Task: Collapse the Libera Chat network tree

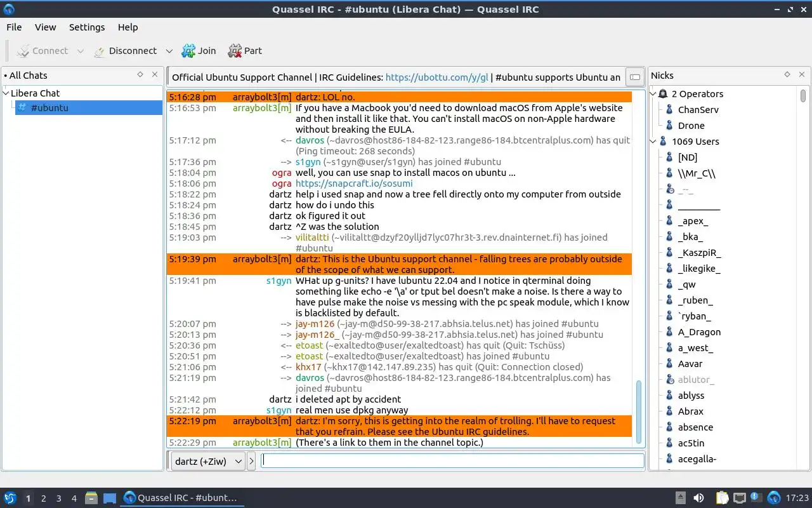Action: (6, 93)
